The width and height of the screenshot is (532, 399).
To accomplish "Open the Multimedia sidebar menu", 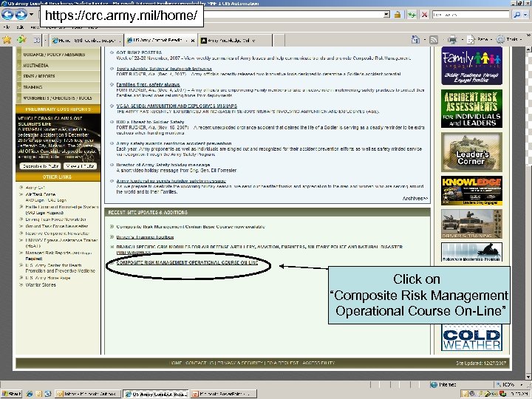I will pyautogui.click(x=58, y=65).
